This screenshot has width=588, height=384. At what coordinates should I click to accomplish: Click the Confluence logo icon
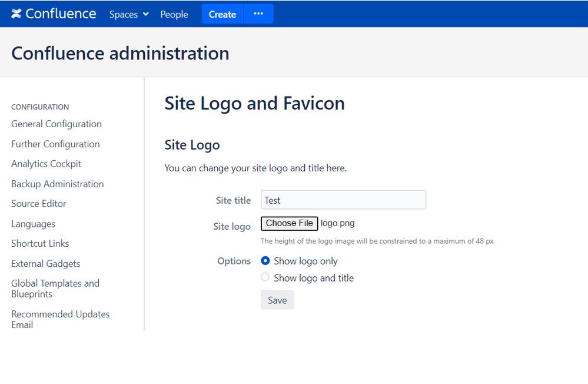point(16,14)
